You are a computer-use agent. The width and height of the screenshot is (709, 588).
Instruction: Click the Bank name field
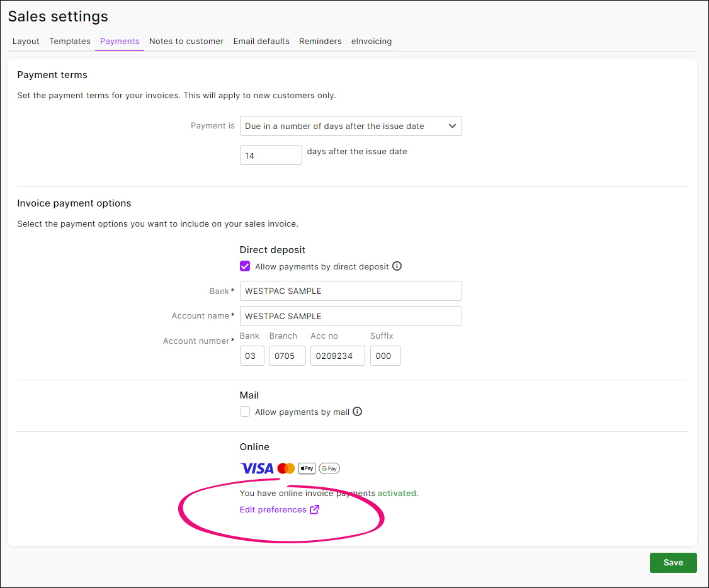click(x=351, y=291)
